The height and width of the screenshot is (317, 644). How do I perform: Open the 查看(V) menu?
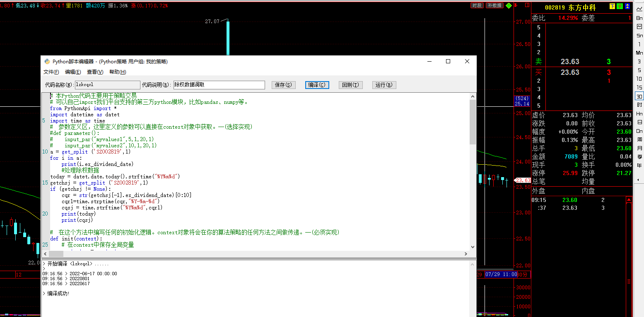click(95, 72)
